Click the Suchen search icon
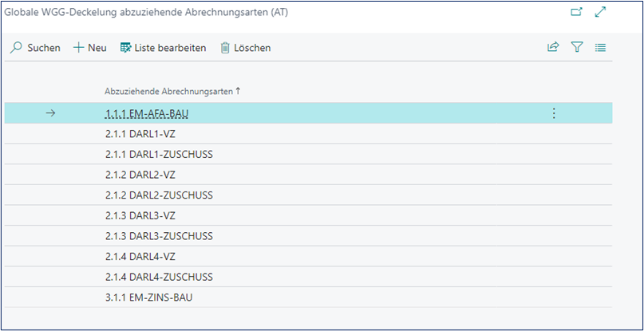This screenshot has height=331, width=644. [16, 48]
